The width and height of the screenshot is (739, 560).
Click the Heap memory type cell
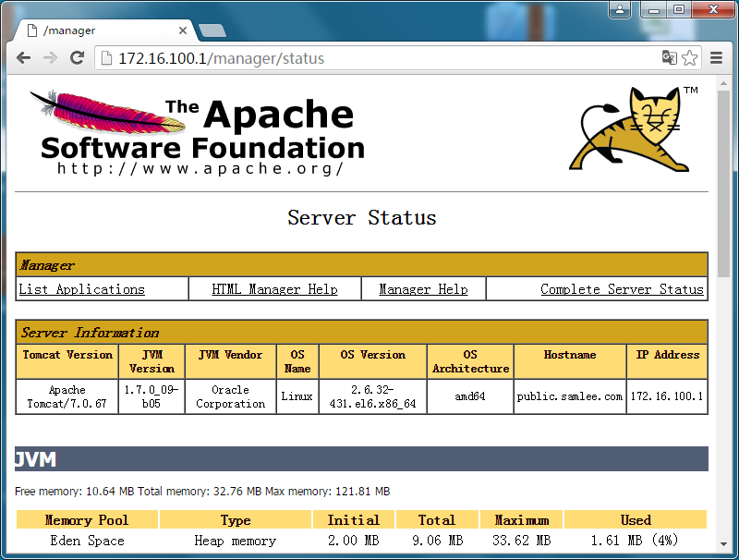[236, 541]
